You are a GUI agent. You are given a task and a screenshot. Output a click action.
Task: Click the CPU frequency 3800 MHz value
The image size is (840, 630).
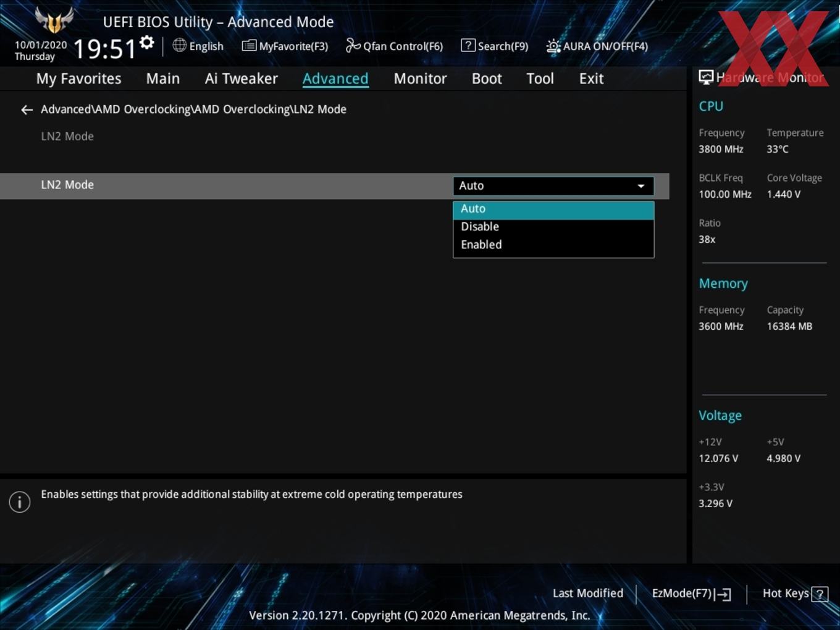point(721,149)
